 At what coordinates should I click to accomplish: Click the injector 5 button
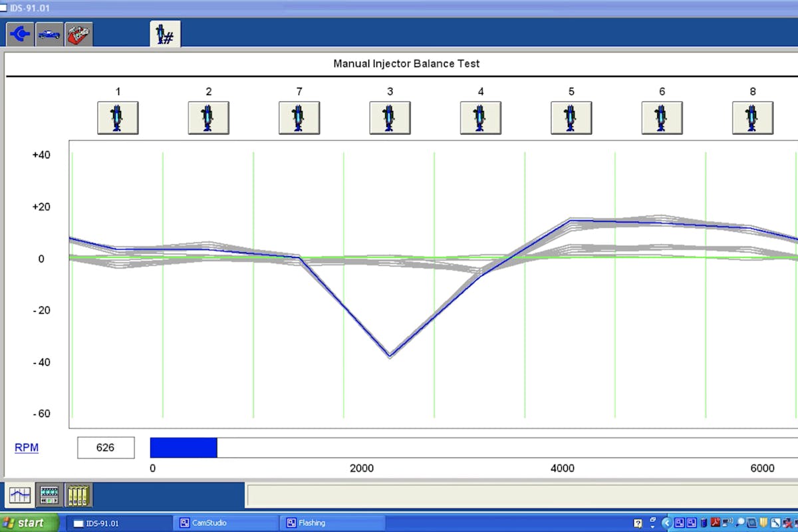pos(571,118)
